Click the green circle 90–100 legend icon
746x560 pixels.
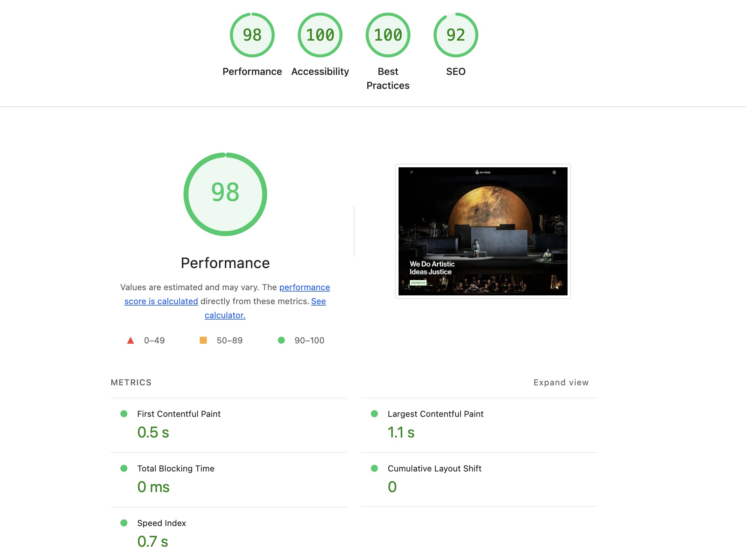(281, 340)
